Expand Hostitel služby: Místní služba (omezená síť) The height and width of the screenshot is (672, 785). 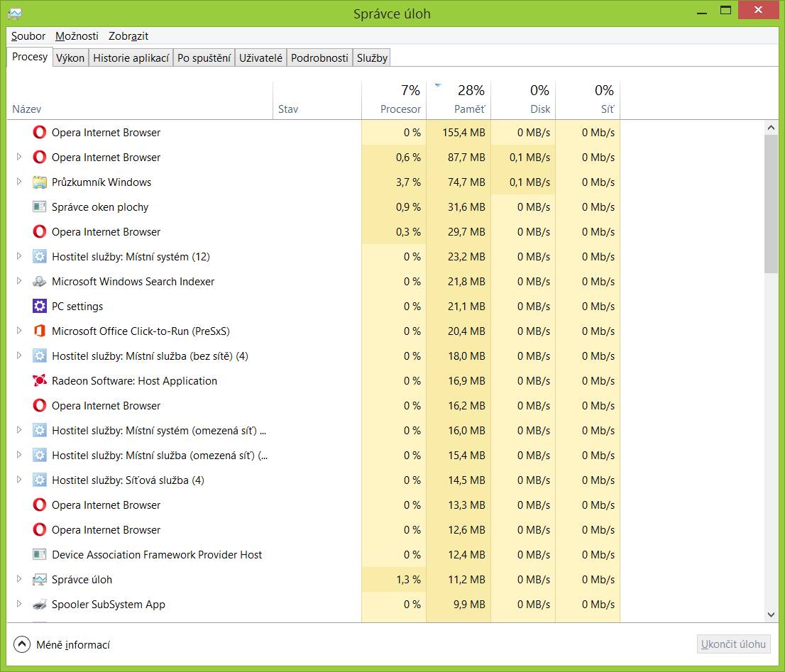tap(19, 455)
